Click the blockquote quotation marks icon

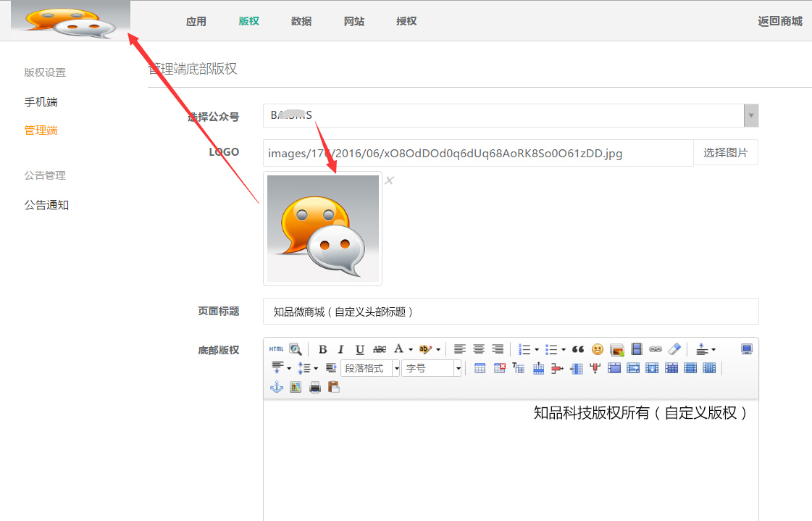pyautogui.click(x=578, y=349)
